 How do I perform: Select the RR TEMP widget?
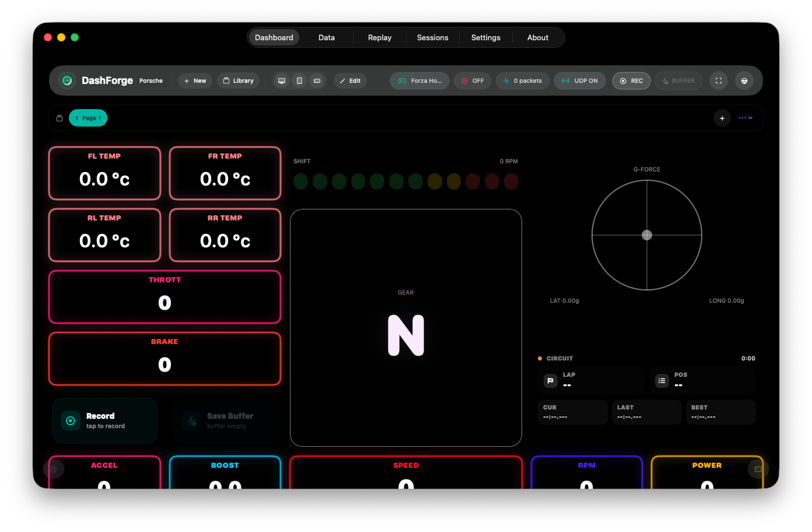click(x=225, y=235)
